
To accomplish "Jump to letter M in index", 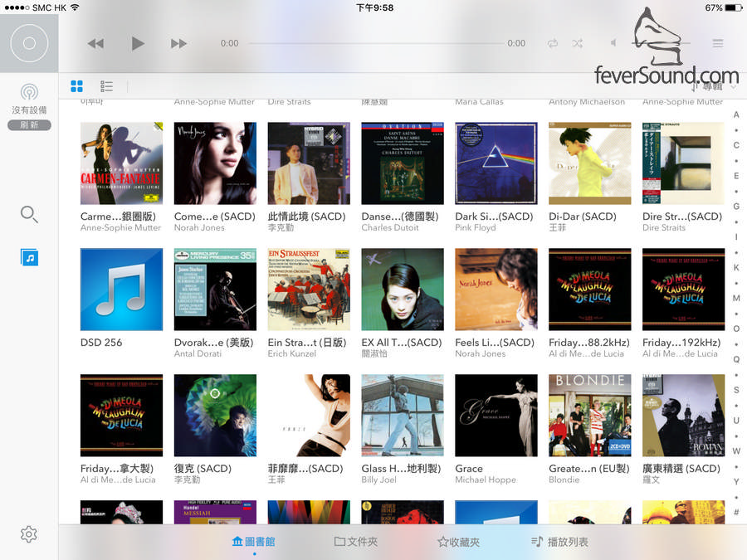I will pos(736,298).
